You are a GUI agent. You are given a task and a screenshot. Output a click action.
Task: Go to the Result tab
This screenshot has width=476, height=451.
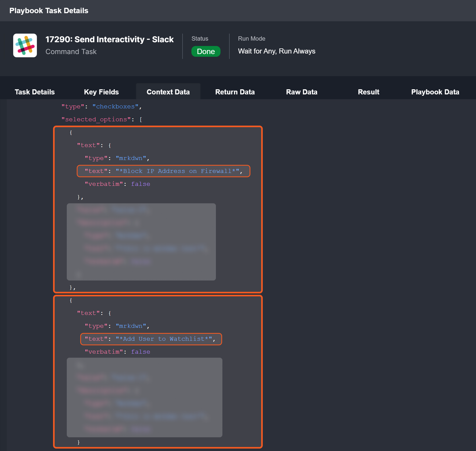click(x=368, y=92)
